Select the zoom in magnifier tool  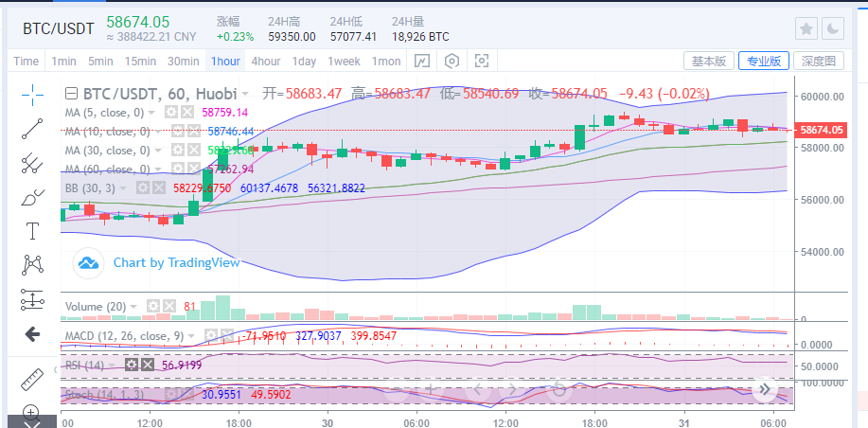click(x=31, y=412)
